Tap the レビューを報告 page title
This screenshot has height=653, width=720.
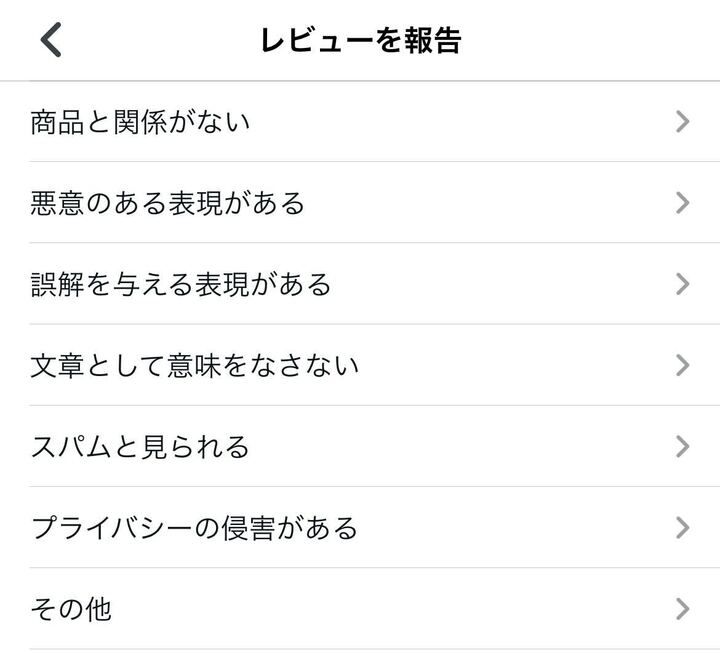click(x=361, y=40)
